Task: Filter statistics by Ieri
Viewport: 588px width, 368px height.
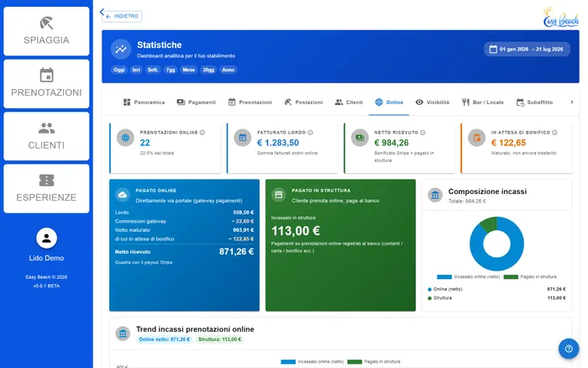Action: click(x=136, y=70)
